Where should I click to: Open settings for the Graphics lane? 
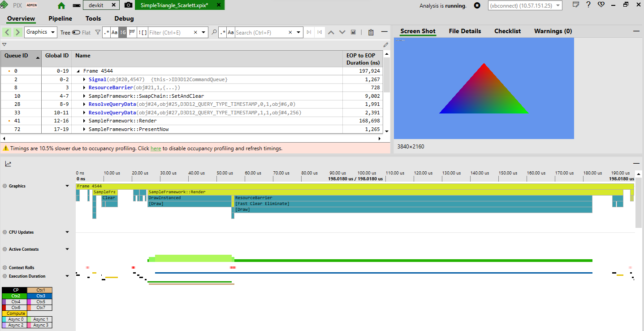[x=5, y=186]
